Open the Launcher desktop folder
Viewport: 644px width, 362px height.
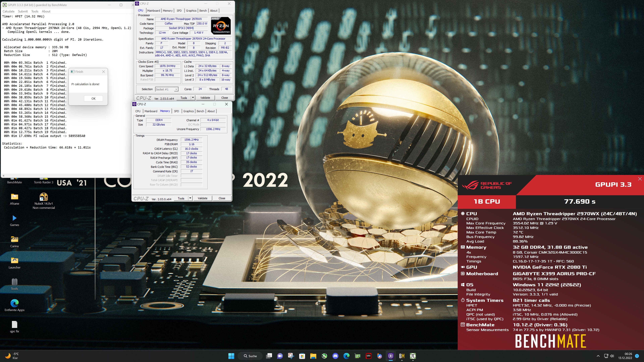coord(14,263)
